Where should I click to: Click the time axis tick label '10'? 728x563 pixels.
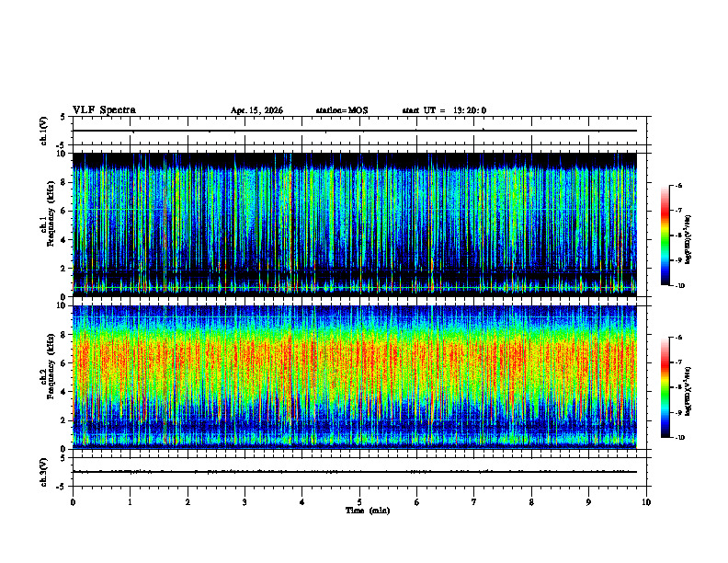pos(646,502)
